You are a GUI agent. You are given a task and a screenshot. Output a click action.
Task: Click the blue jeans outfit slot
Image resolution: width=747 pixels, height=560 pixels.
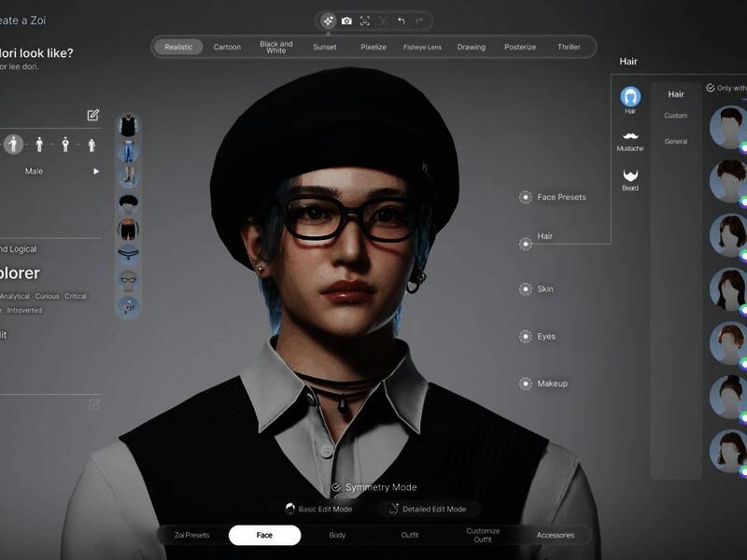[128, 150]
